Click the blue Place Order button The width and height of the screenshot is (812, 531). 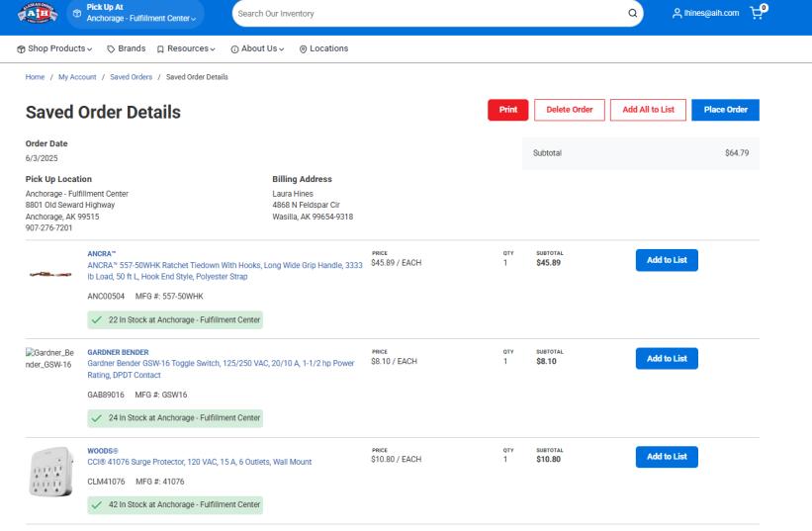pyautogui.click(x=725, y=110)
